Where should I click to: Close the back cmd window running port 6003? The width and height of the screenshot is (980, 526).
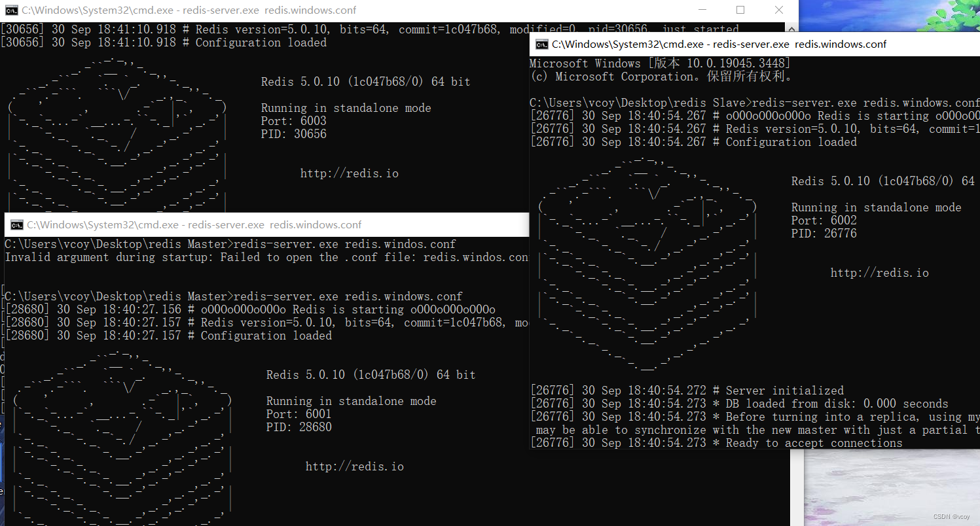(x=778, y=10)
